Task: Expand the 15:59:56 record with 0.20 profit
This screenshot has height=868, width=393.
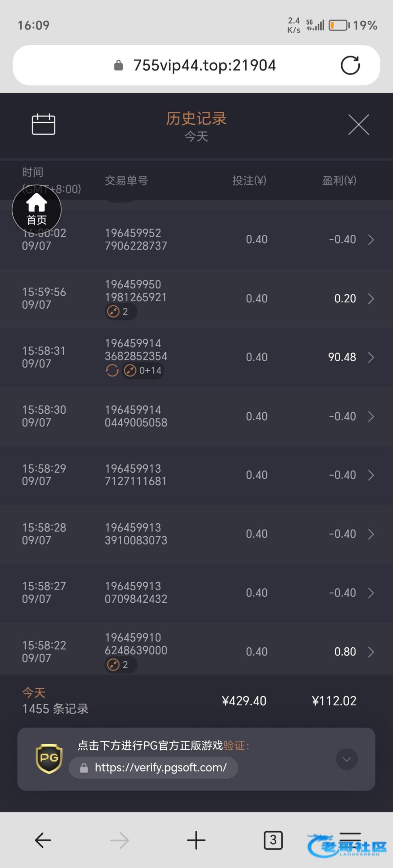Action: pos(371,299)
